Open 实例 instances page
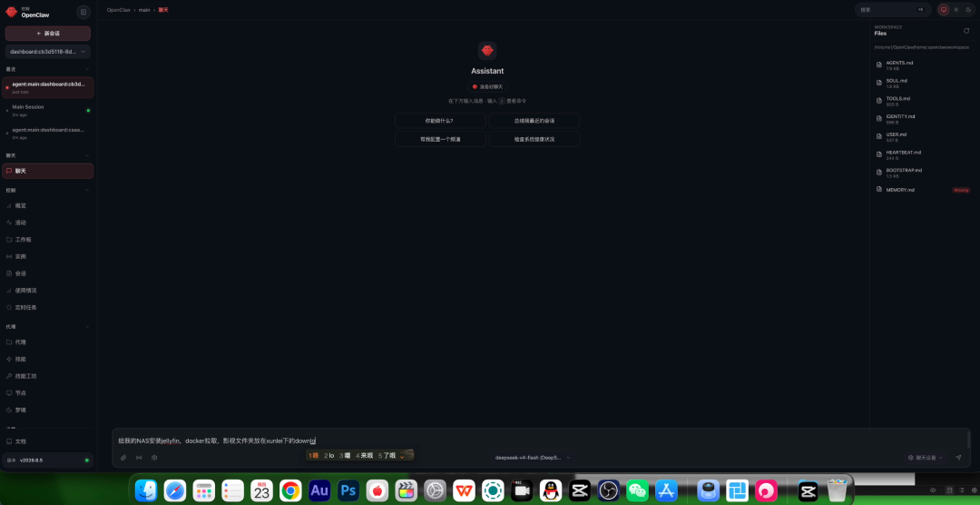Viewport: 980px width, 505px height. click(x=47, y=256)
